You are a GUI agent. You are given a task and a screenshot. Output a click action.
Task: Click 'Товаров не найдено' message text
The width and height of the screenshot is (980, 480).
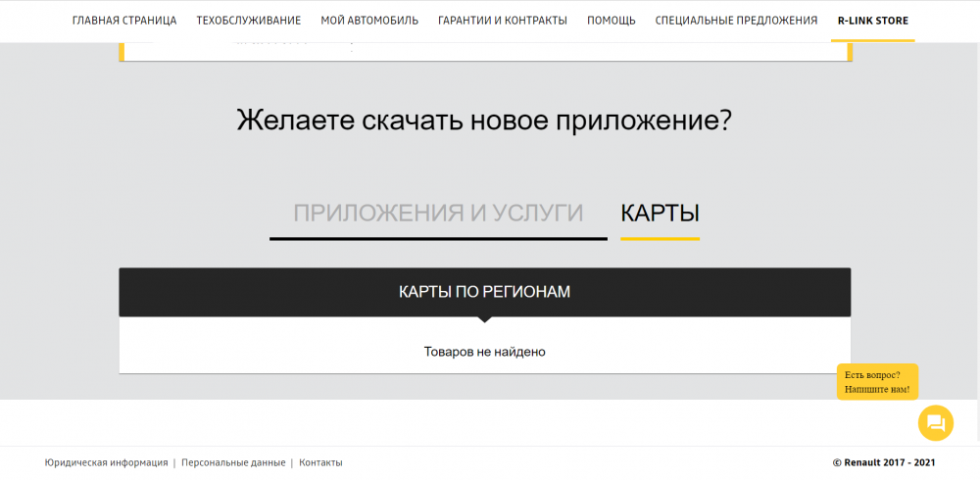484,352
